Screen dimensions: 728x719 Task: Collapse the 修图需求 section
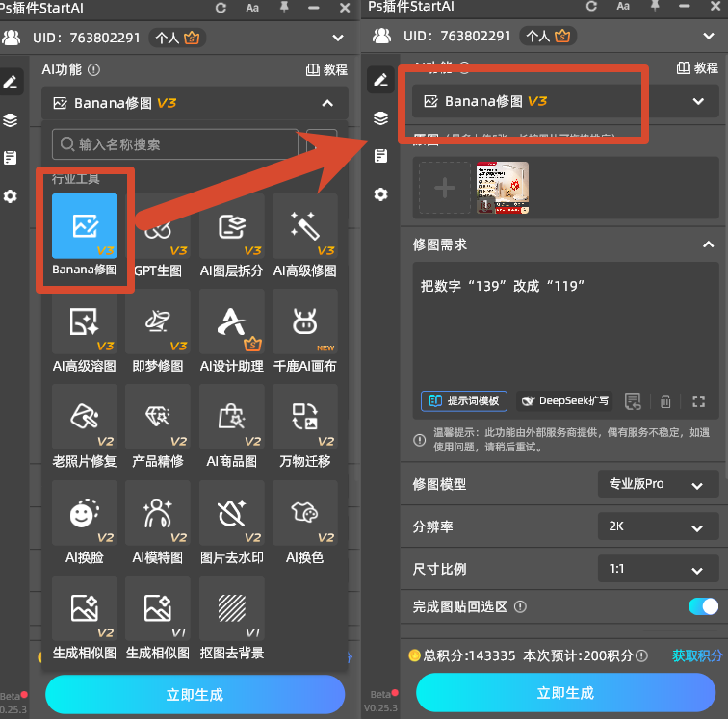coord(708,244)
